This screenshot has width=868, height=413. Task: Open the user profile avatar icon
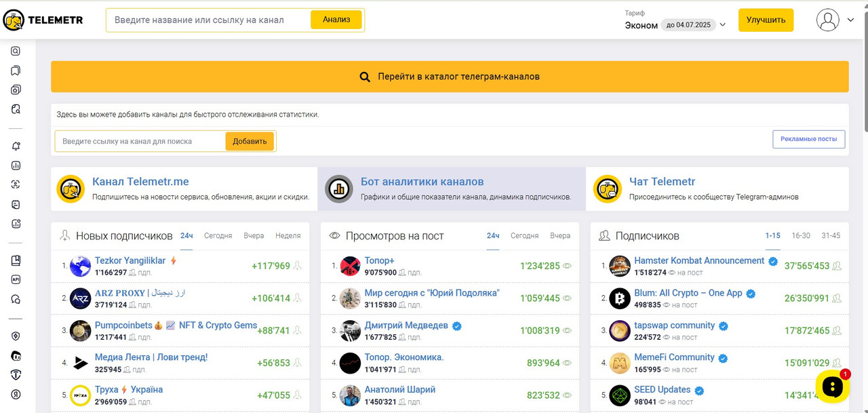point(828,20)
